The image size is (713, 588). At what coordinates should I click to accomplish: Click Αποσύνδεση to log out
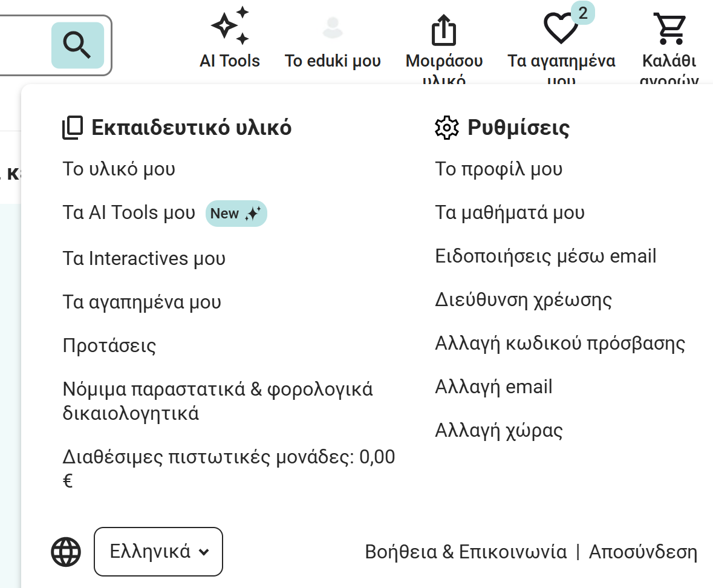click(x=643, y=552)
